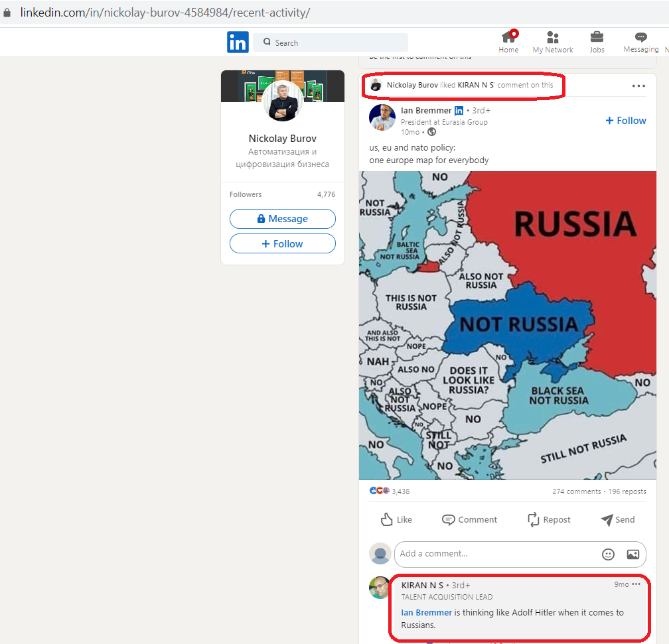Open the 196 reposts link
The image size is (669, 644).
[627, 491]
